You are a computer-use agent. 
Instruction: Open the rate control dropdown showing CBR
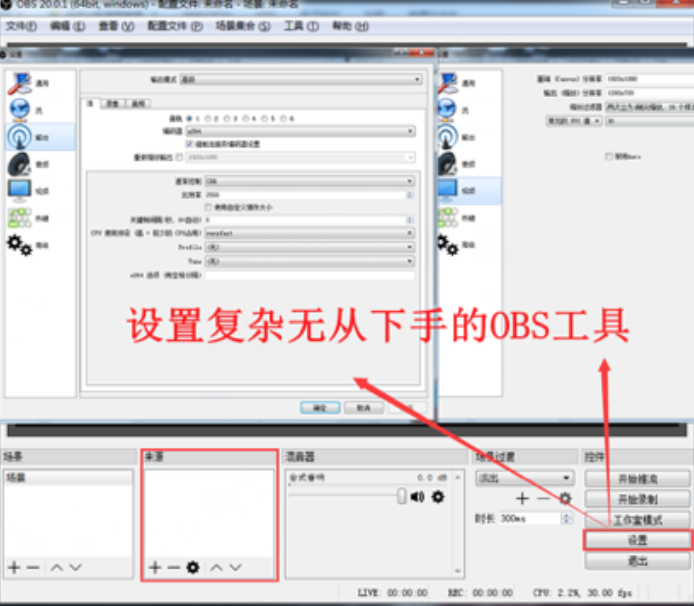point(310,181)
